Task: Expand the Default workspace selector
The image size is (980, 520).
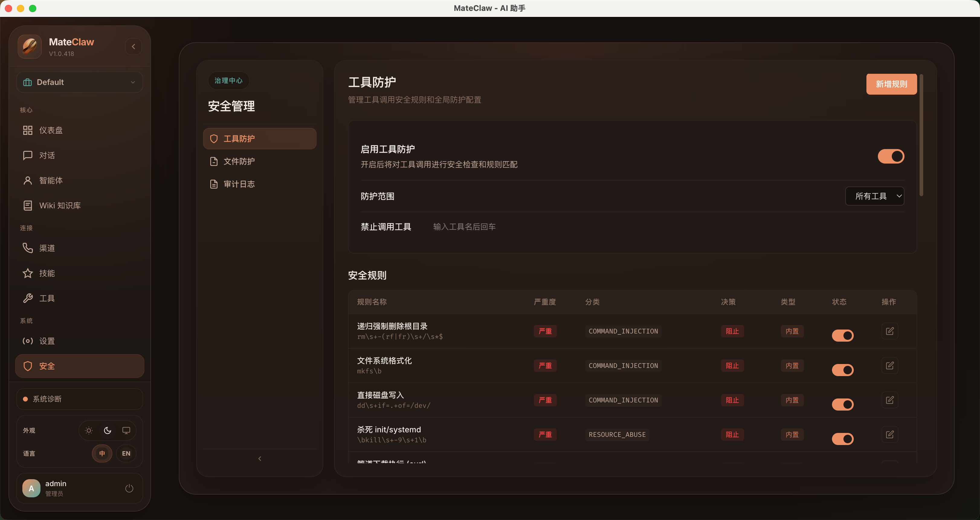Action: coord(79,82)
